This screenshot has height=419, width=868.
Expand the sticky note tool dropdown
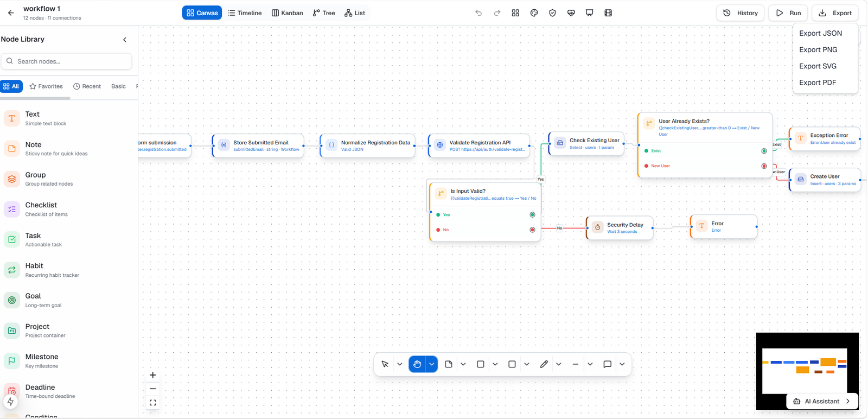coord(463,364)
